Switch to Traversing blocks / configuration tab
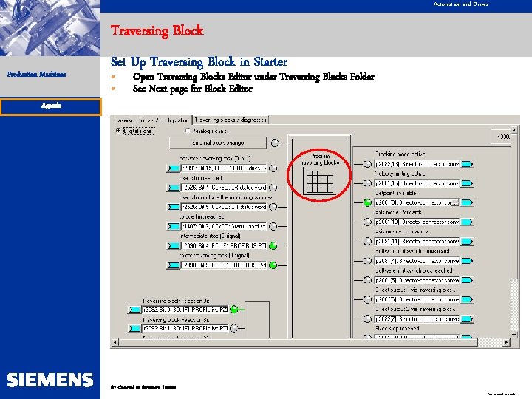532x399 pixels. pos(151,120)
